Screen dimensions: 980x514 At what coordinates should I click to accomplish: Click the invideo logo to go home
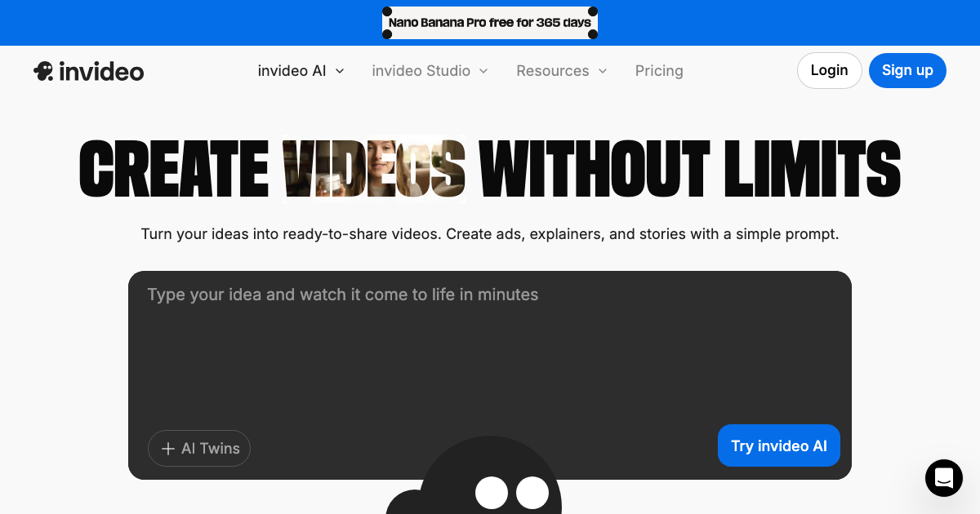pyautogui.click(x=88, y=70)
